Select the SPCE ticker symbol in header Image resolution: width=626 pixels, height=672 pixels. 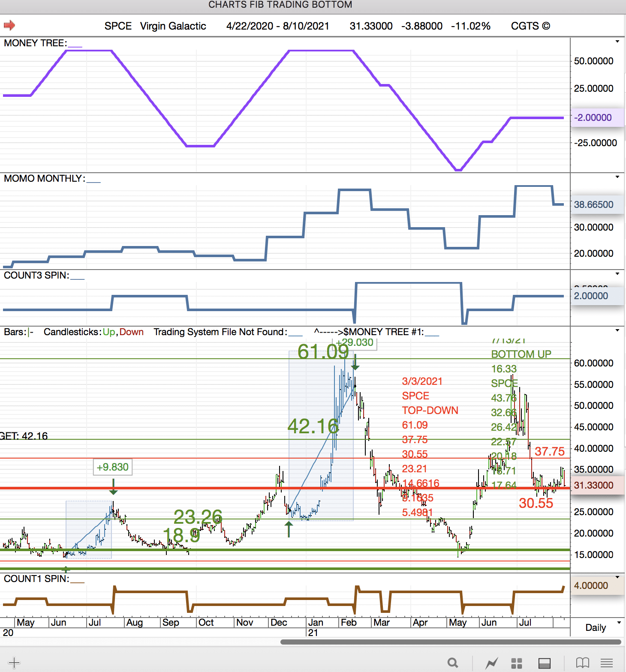pos(118,26)
